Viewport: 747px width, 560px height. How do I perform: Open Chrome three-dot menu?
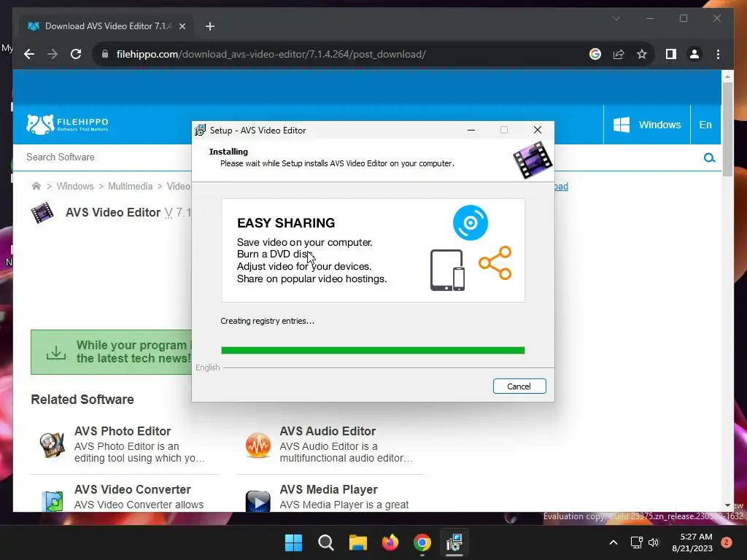[x=718, y=54]
